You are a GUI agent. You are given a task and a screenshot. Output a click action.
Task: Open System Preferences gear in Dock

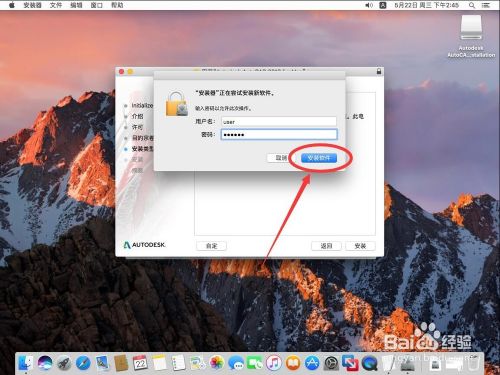[331, 363]
